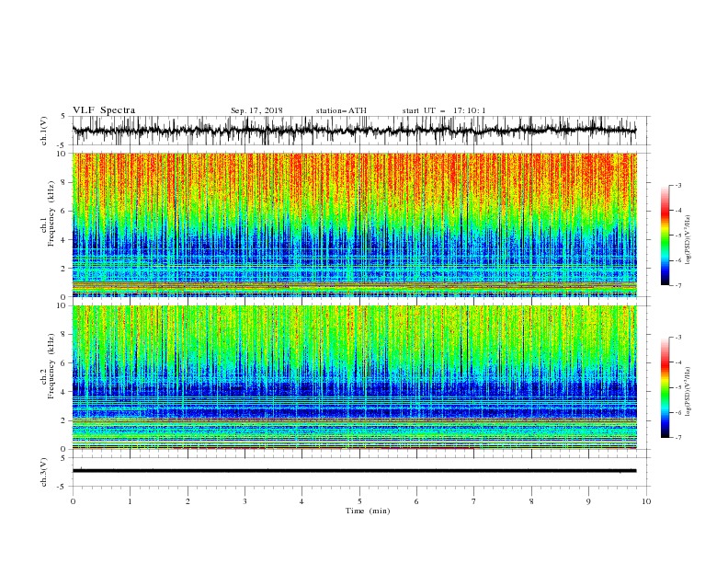The height and width of the screenshot is (563, 728).
Task: Click the ch.1 color bar "log(PSD)(V²/Hz)" label
Action: point(688,240)
